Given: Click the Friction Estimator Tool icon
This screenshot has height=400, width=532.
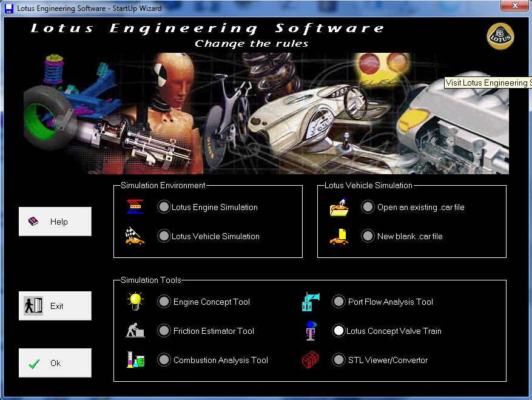Looking at the screenshot, I should (x=135, y=330).
